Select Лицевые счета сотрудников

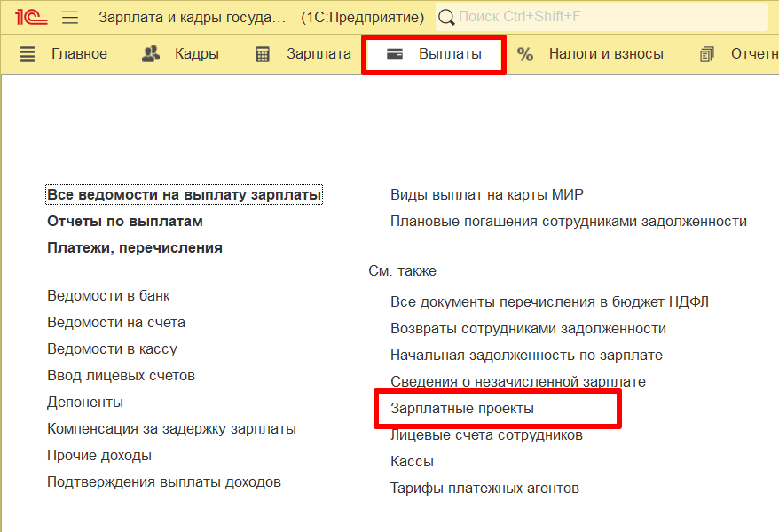coord(486,435)
